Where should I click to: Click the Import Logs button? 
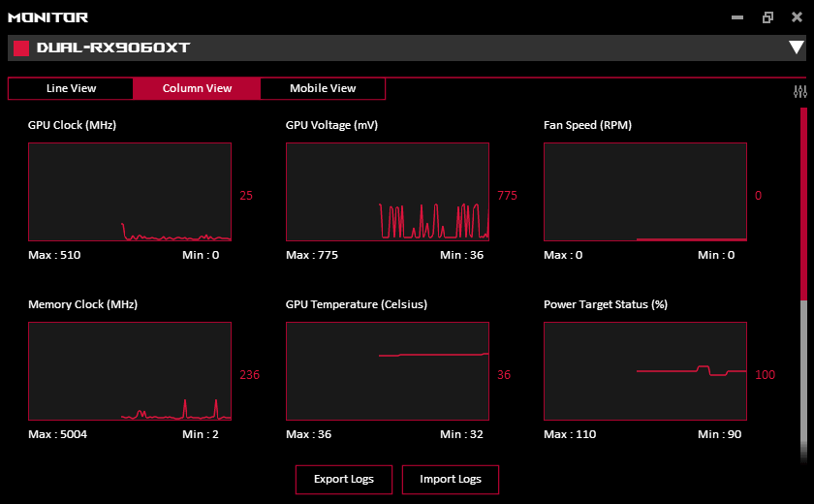pos(450,479)
